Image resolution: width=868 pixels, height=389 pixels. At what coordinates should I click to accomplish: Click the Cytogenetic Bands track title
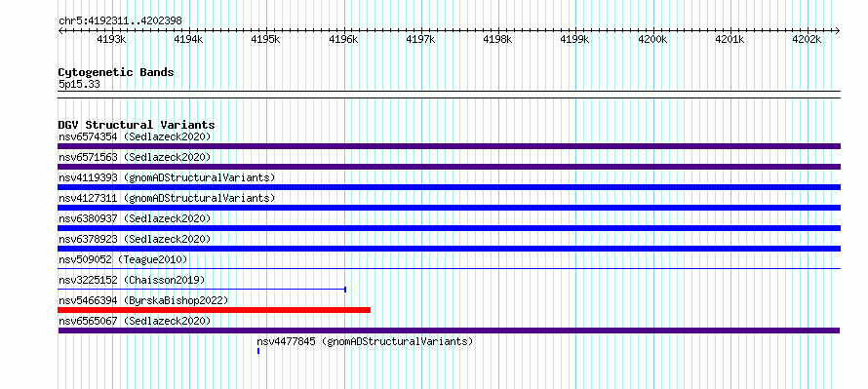pyautogui.click(x=116, y=72)
